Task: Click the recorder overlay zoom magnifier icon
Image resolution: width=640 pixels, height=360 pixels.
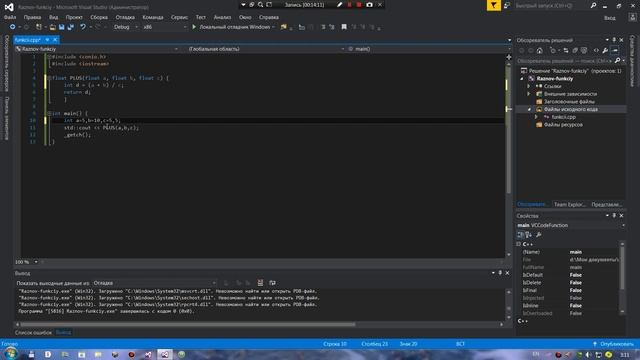Action: click(x=260, y=4)
